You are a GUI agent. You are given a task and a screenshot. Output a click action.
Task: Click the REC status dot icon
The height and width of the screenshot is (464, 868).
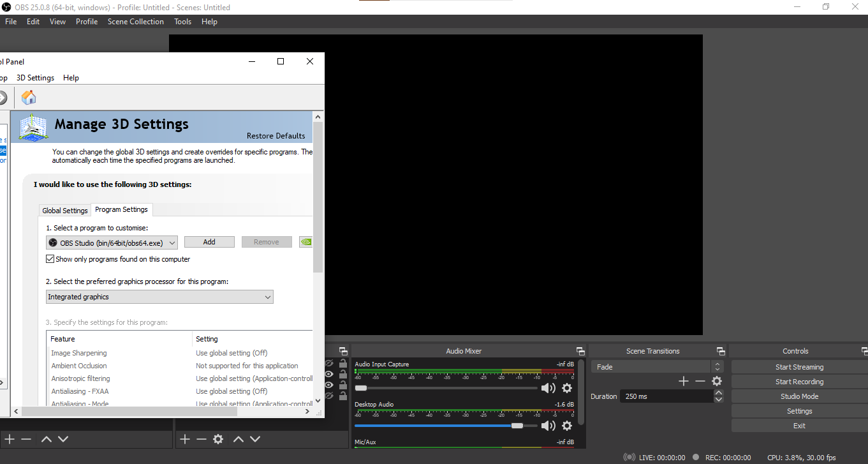point(696,457)
